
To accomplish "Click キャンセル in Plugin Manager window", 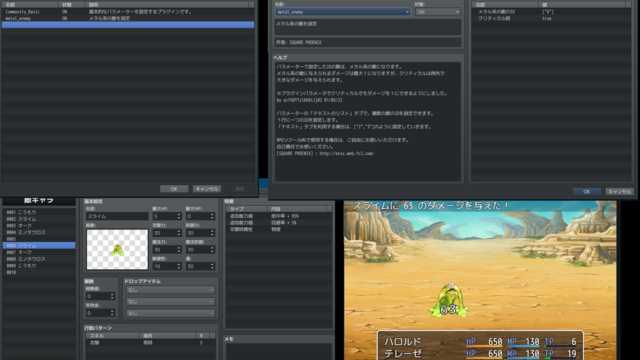I will tap(207, 189).
